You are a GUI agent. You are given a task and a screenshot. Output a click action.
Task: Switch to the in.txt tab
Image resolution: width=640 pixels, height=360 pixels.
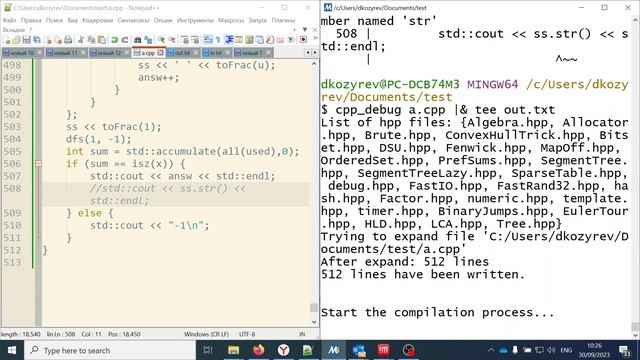[x=216, y=53]
